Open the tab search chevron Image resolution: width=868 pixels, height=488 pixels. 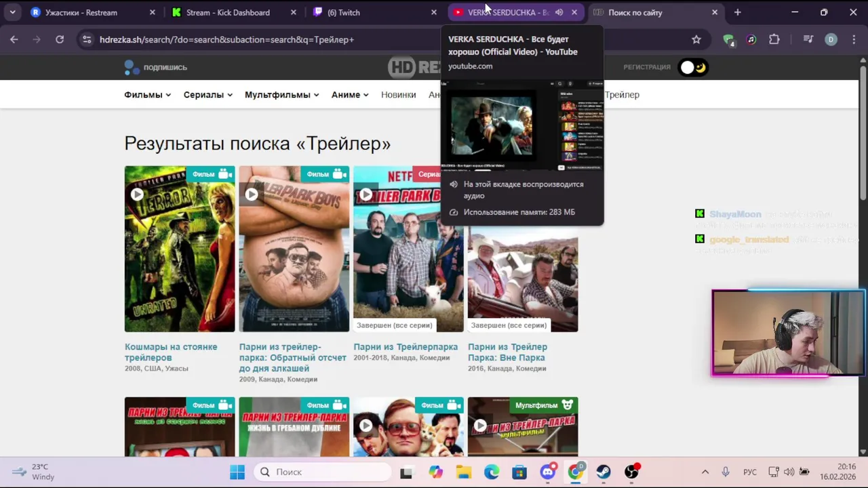12,12
